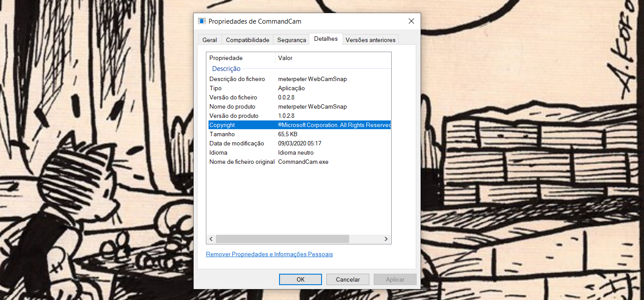Screen dimensions: 644x300
Task: Open Remover Propriedades e Informações Pessoais link
Action: [269, 254]
